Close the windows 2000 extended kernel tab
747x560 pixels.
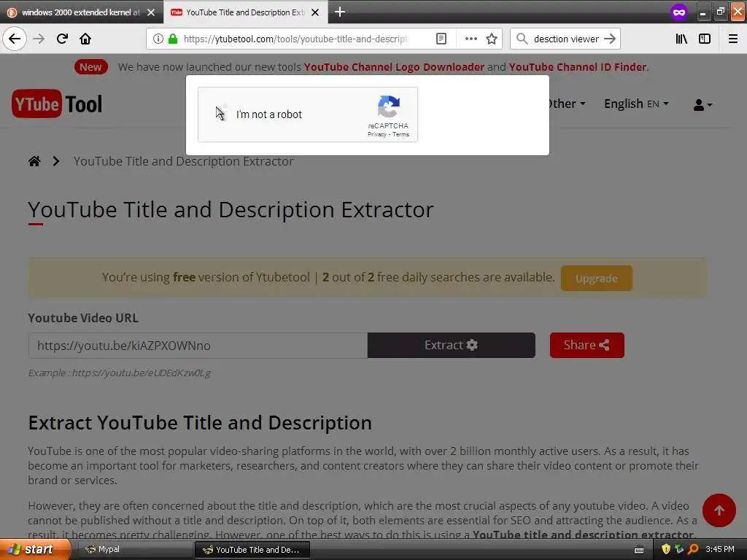tap(151, 12)
